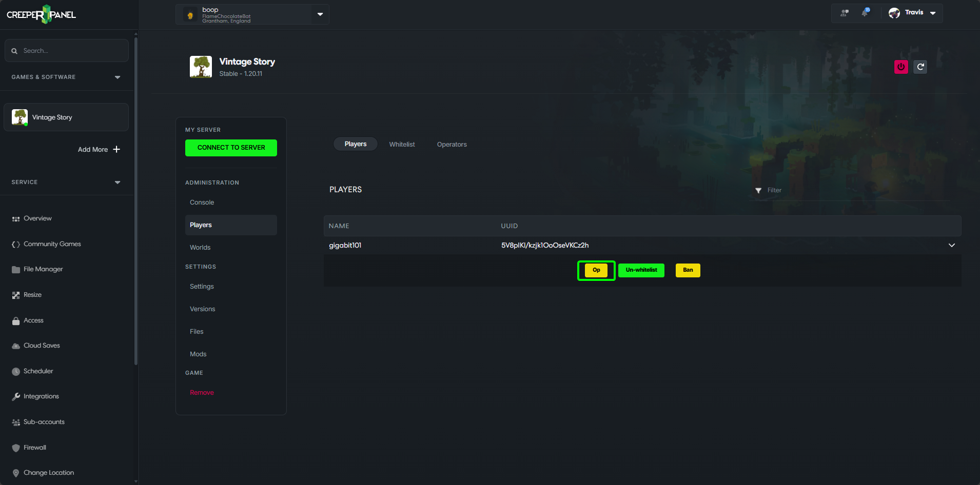This screenshot has height=485, width=980.
Task: Click the player name gigabit101
Action: (x=345, y=246)
